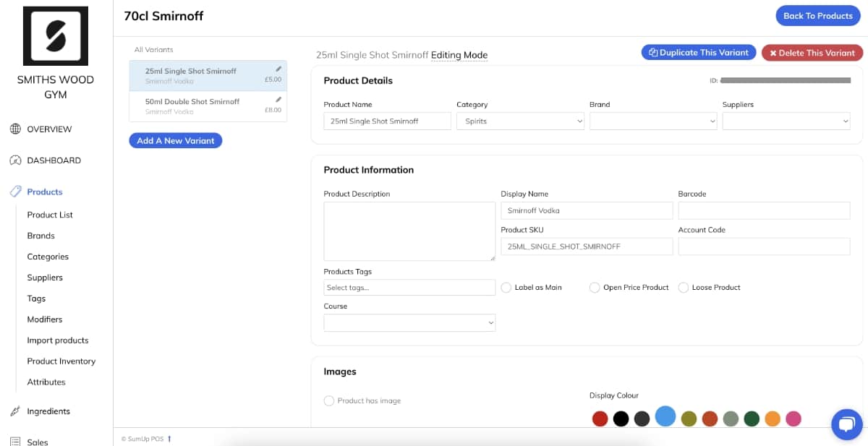
Task: Open Dashboard in the sidebar
Action: click(x=54, y=160)
